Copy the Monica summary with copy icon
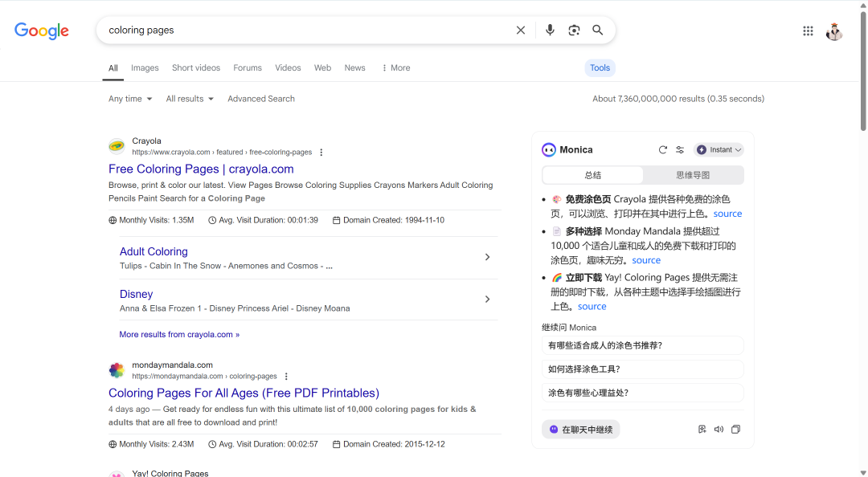Screen dimensions: 868x477 [735, 429]
